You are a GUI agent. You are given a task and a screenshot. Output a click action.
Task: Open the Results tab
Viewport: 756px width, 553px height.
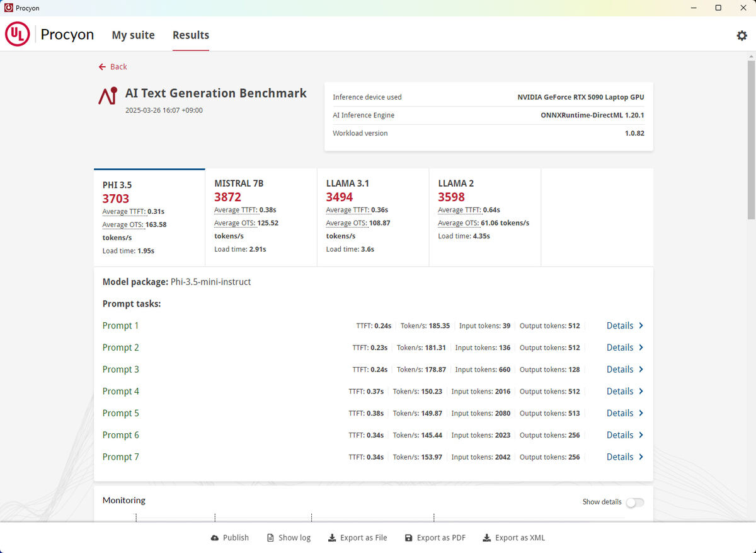point(191,35)
